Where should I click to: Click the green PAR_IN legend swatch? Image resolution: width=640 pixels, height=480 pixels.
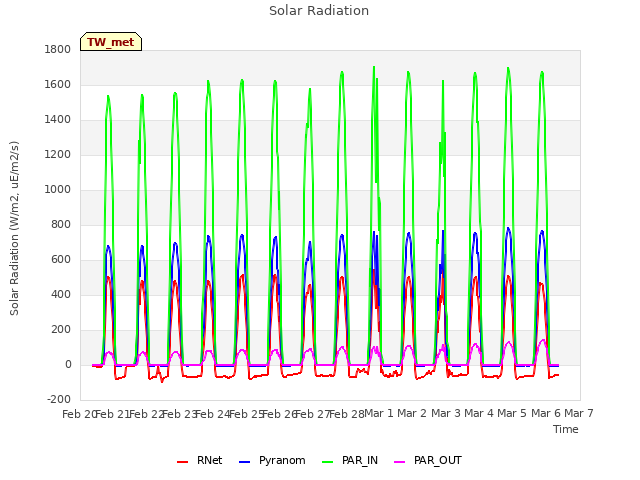tap(327, 462)
